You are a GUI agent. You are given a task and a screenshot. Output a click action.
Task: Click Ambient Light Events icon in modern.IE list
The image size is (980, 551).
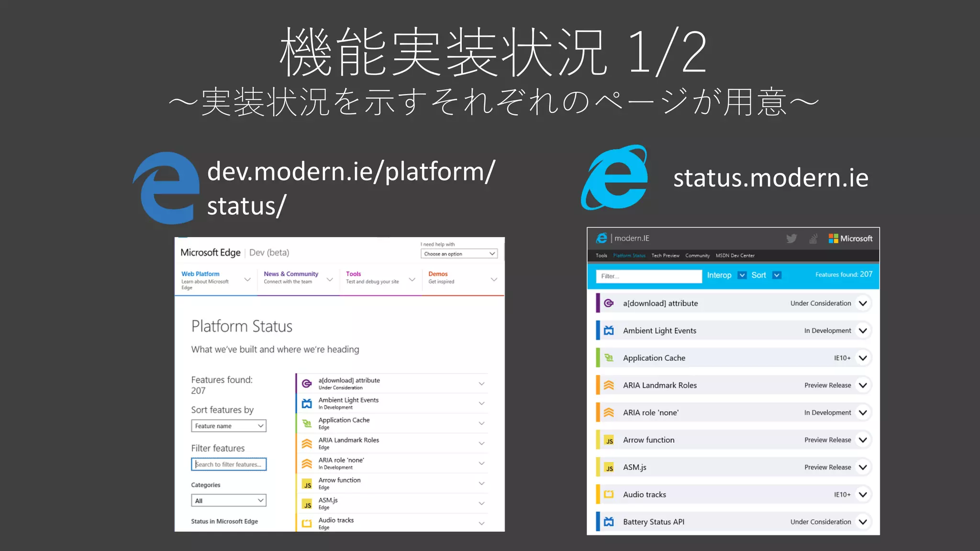(609, 331)
